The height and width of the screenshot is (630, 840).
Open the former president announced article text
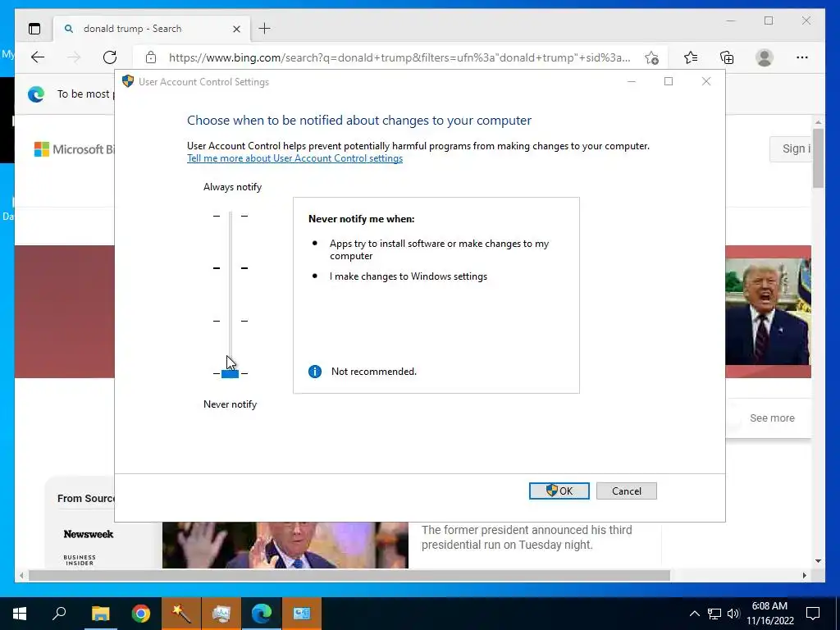pos(527,537)
